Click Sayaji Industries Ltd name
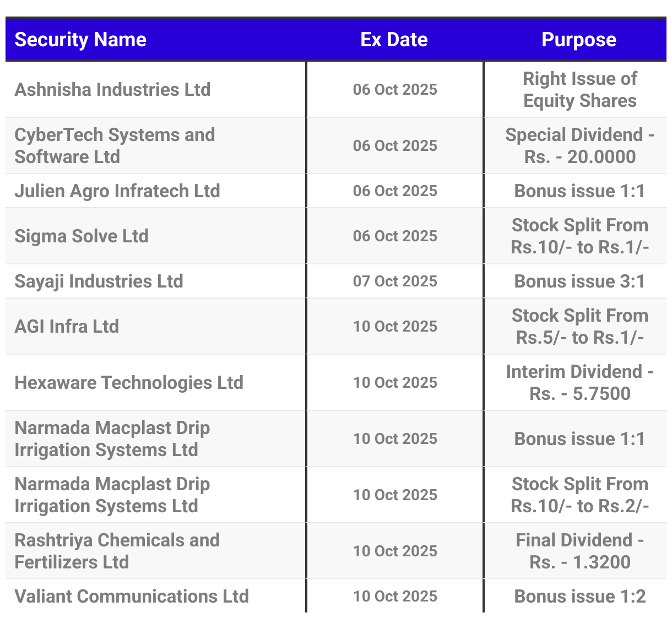The width and height of the screenshot is (672, 618). click(x=99, y=281)
